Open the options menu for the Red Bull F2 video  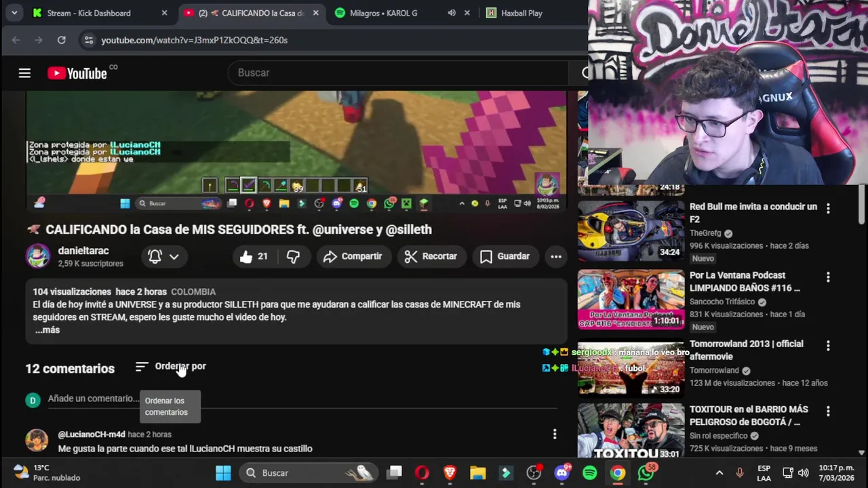pos(828,209)
